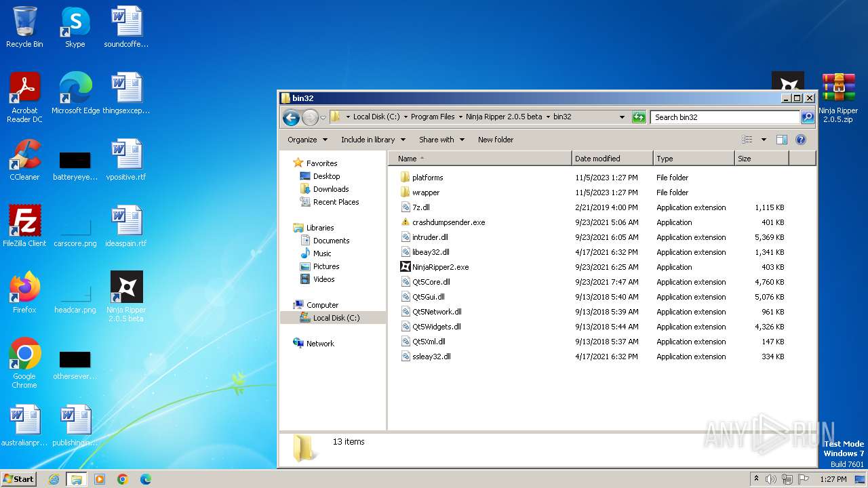Sort files by Size column
The image size is (868, 488).
click(x=762, y=159)
